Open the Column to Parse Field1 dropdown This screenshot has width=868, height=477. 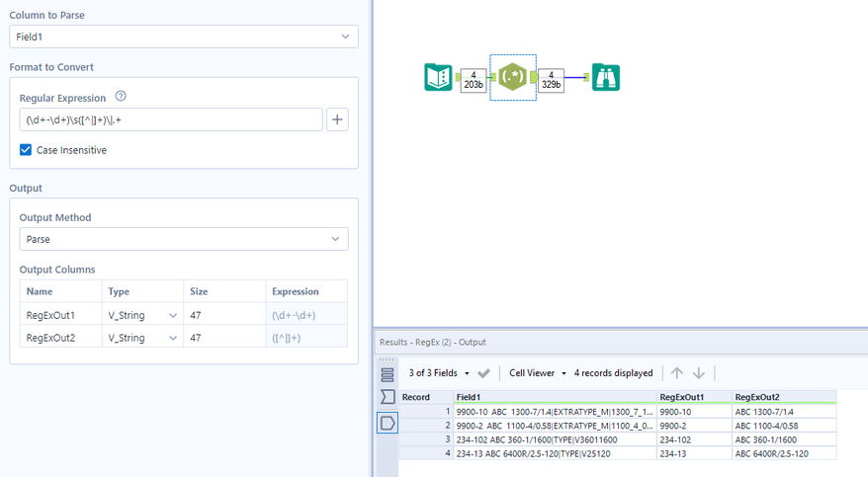click(x=184, y=37)
